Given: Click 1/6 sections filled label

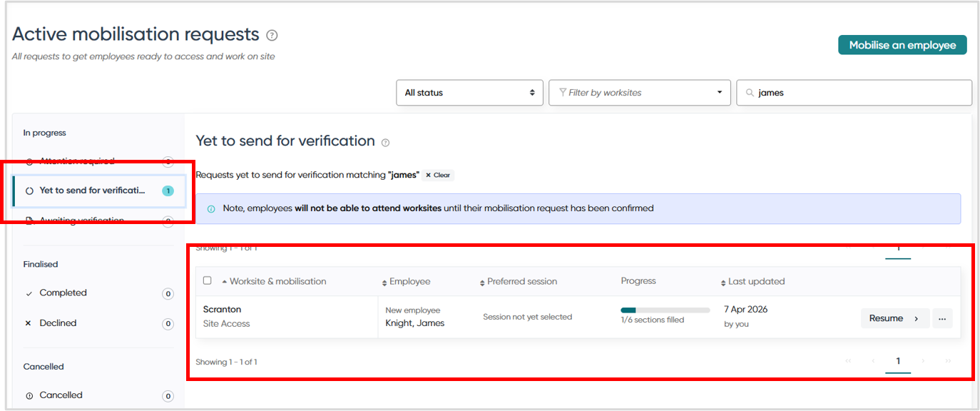Looking at the screenshot, I should (x=652, y=320).
